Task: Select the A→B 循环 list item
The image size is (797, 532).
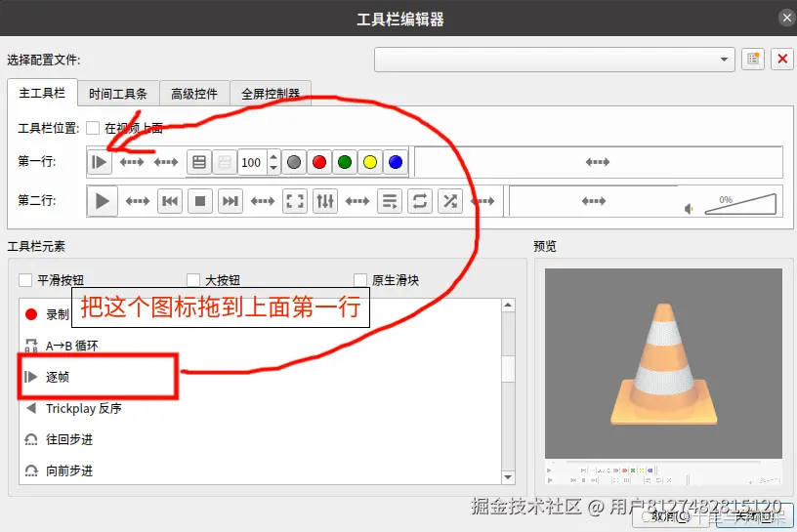Action: 260,346
